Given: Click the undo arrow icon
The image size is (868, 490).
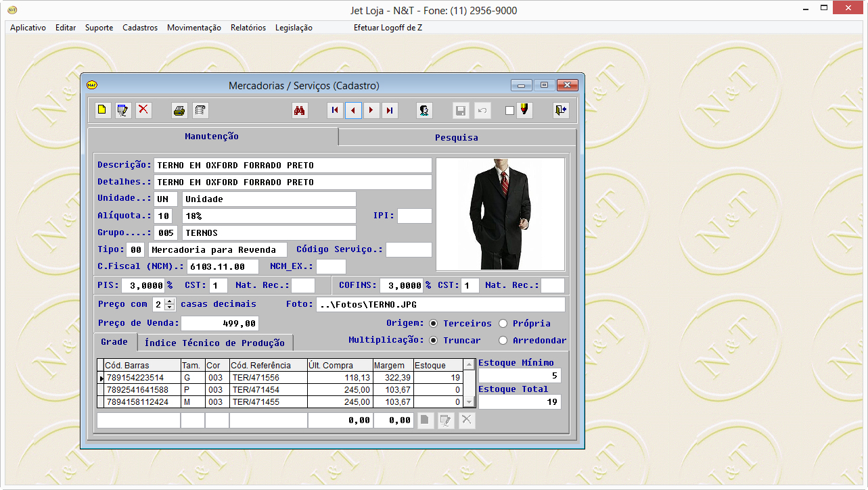Looking at the screenshot, I should pyautogui.click(x=481, y=110).
